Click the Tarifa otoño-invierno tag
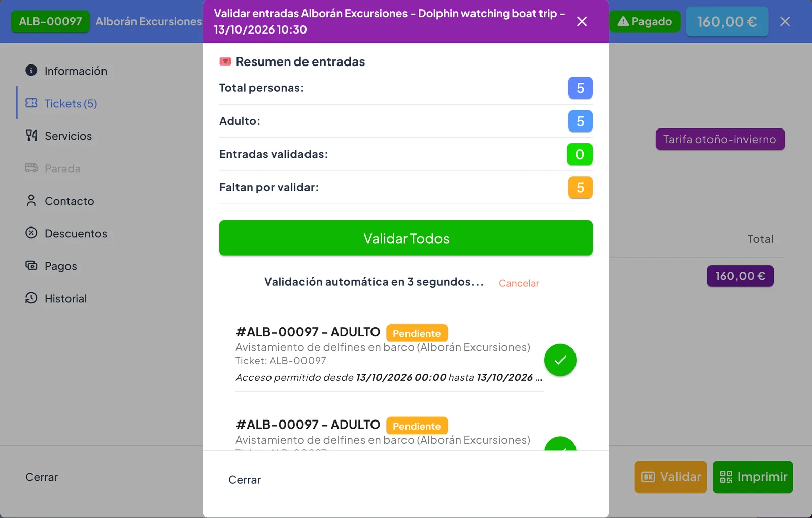The width and height of the screenshot is (812, 518). [x=720, y=139]
